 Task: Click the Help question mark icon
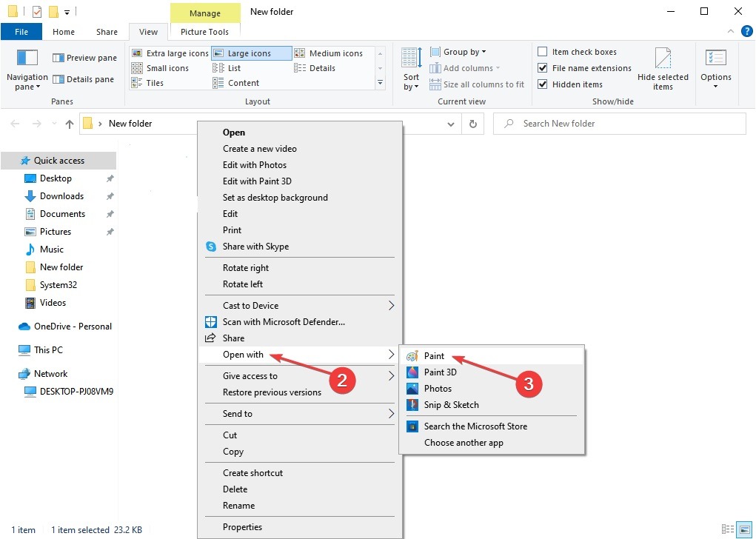tap(746, 32)
